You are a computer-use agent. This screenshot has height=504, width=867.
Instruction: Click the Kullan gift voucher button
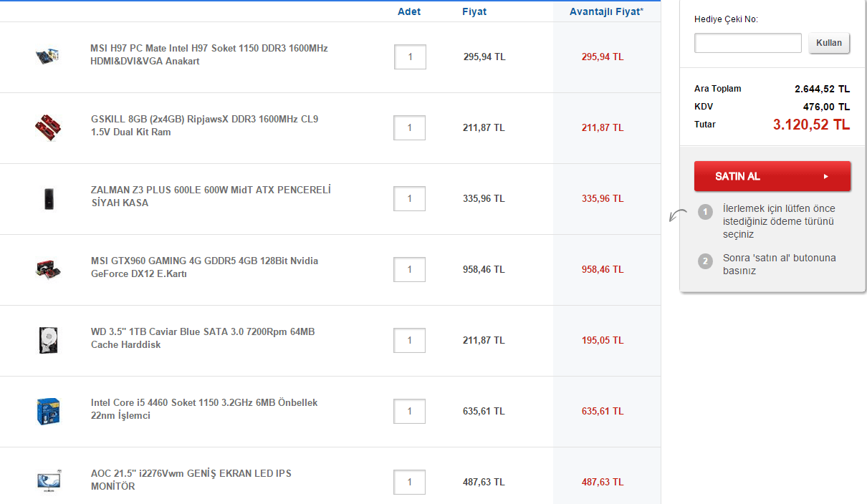[829, 43]
